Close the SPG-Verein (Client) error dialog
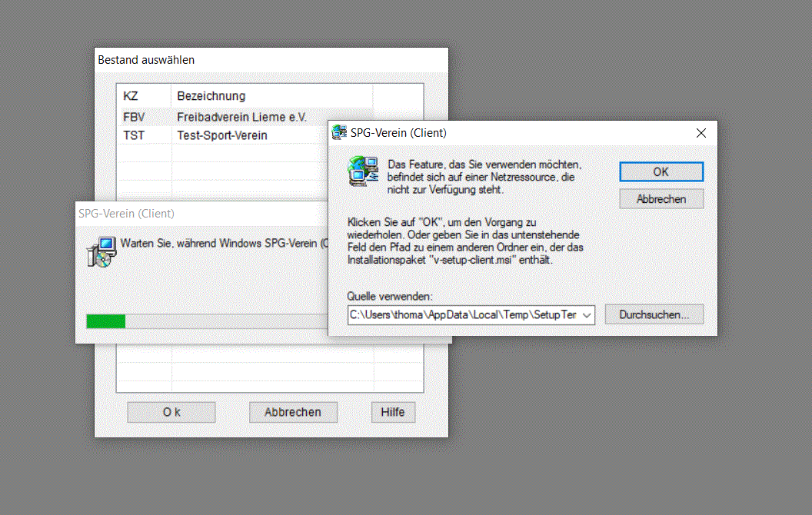 tap(701, 133)
